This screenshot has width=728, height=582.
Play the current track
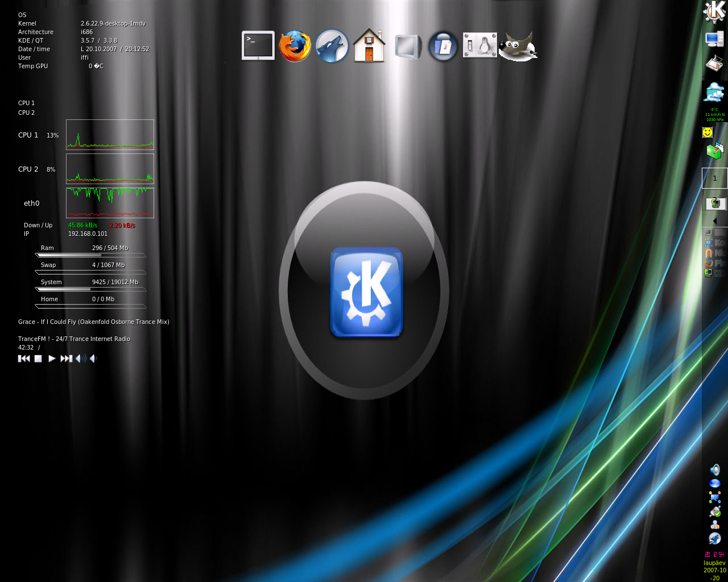click(x=52, y=359)
